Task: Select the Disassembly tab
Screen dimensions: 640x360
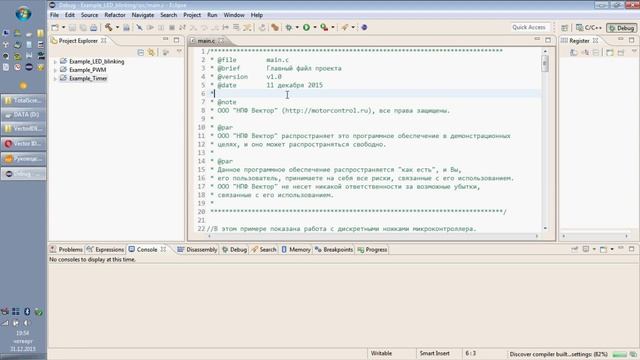Action: point(197,249)
